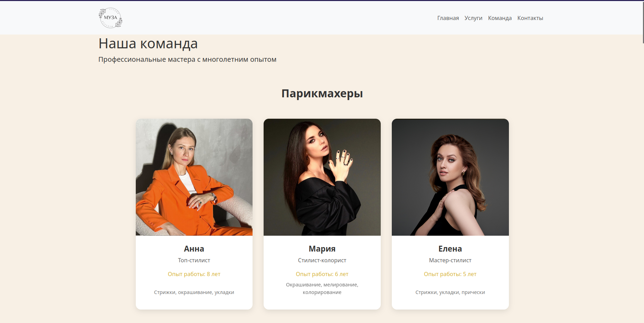Click Мария's portrait photo

tap(322, 177)
